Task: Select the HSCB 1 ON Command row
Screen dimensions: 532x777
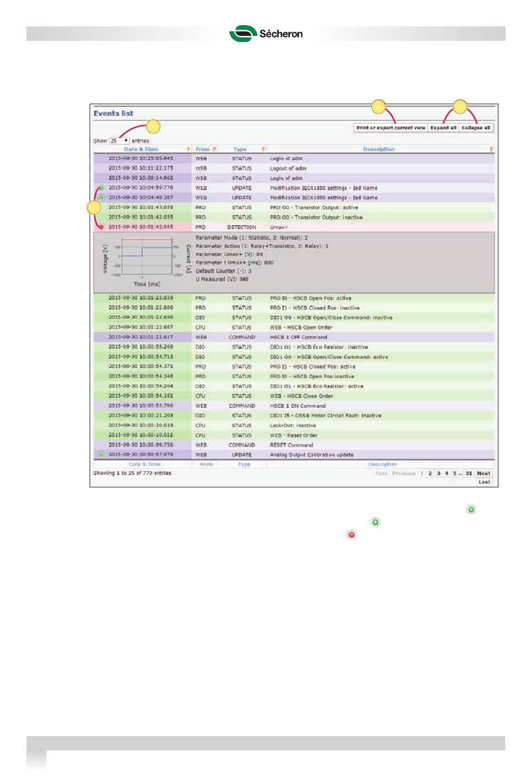Action: pyautogui.click(x=294, y=406)
